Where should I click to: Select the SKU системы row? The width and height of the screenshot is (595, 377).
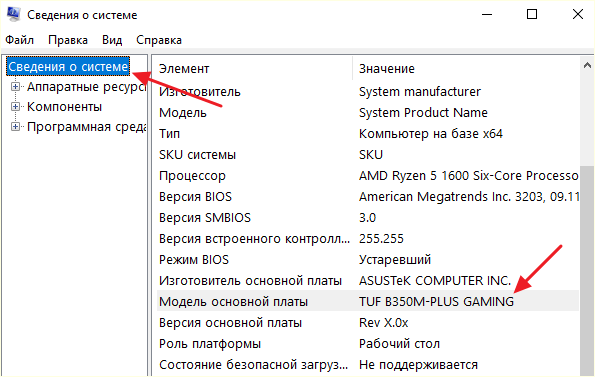pos(368,154)
